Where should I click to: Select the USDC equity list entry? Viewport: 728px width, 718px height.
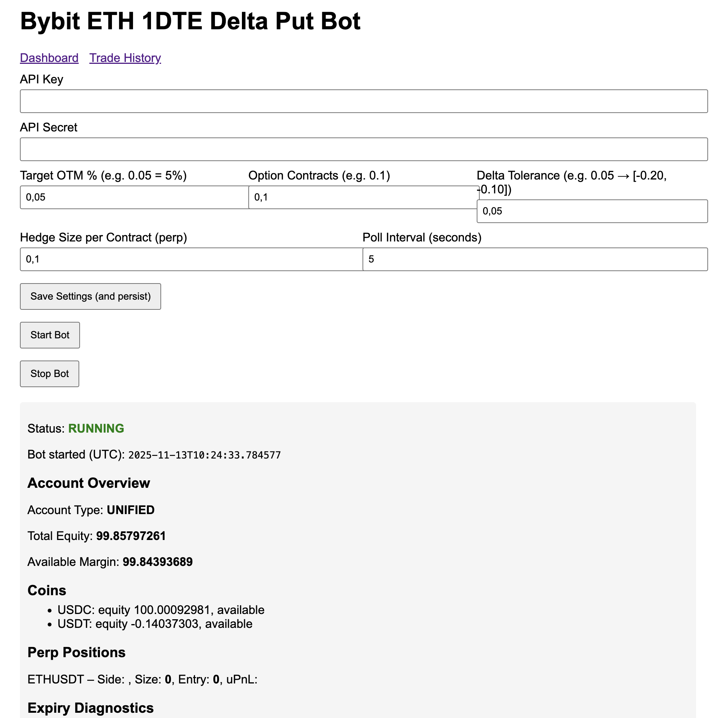coord(161,610)
